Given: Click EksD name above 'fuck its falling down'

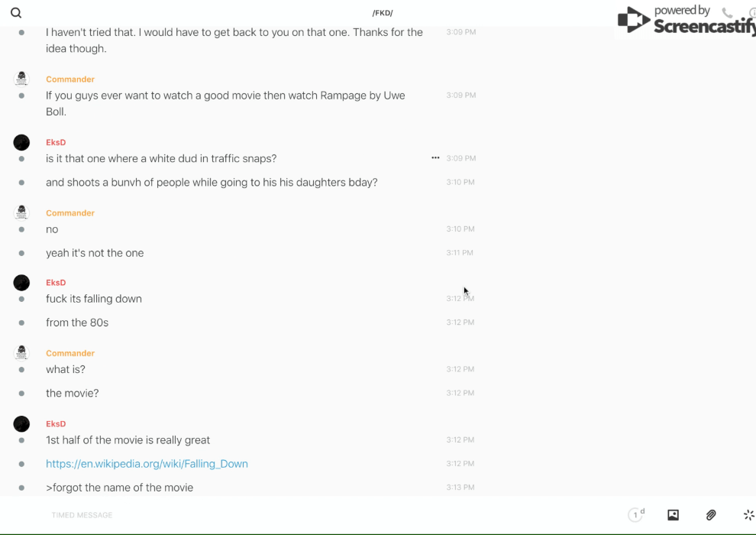Looking at the screenshot, I should (56, 283).
